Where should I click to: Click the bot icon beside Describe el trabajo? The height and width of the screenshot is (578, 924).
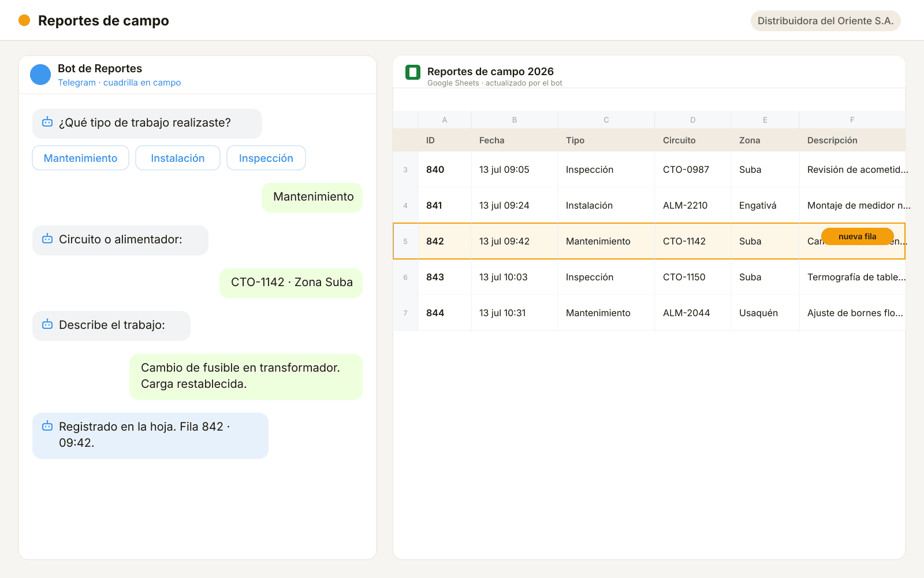coord(47,325)
